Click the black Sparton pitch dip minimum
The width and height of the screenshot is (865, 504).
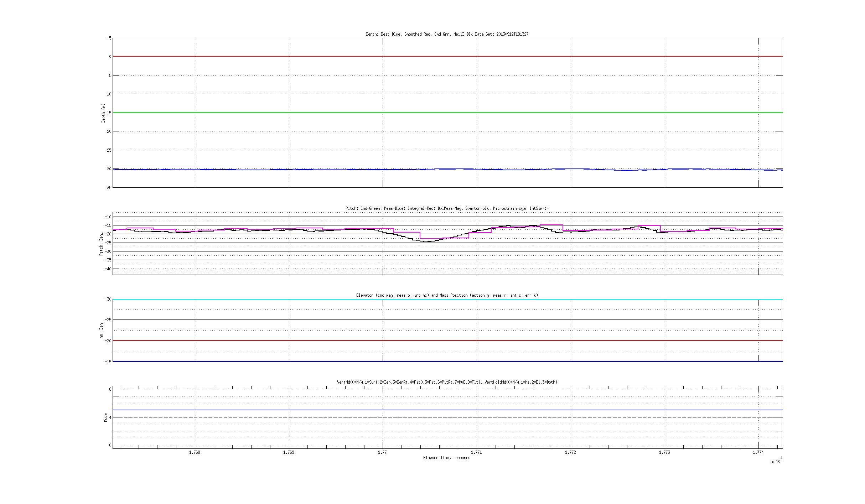tap(426, 241)
